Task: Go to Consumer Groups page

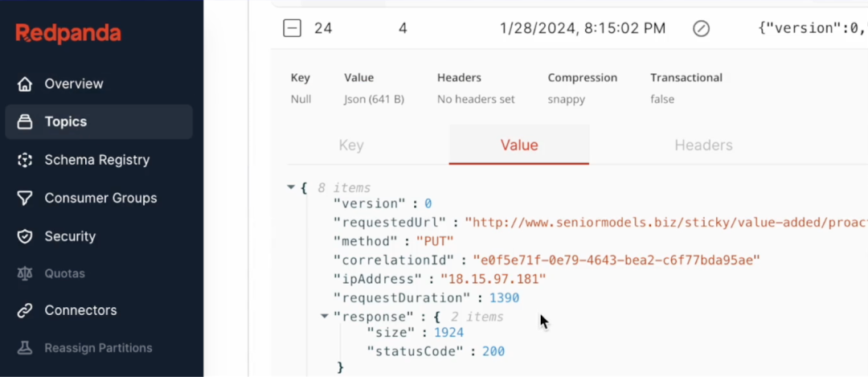Action: [x=100, y=198]
